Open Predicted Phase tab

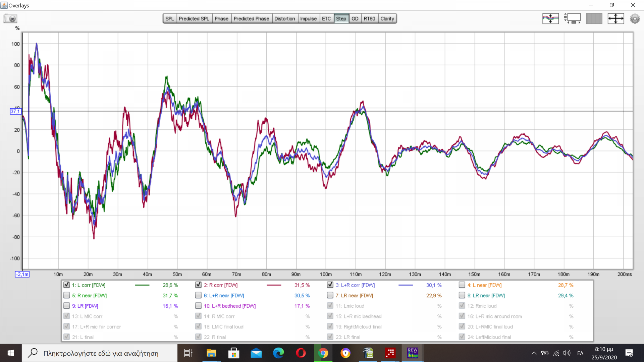point(251,18)
